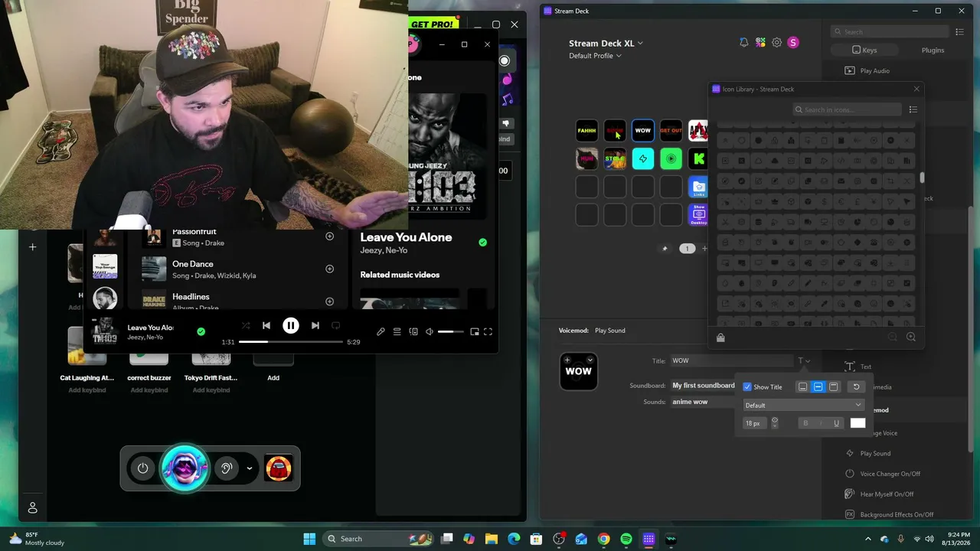Align title to bottom
Screen dimensions: 980x551
tap(802, 387)
